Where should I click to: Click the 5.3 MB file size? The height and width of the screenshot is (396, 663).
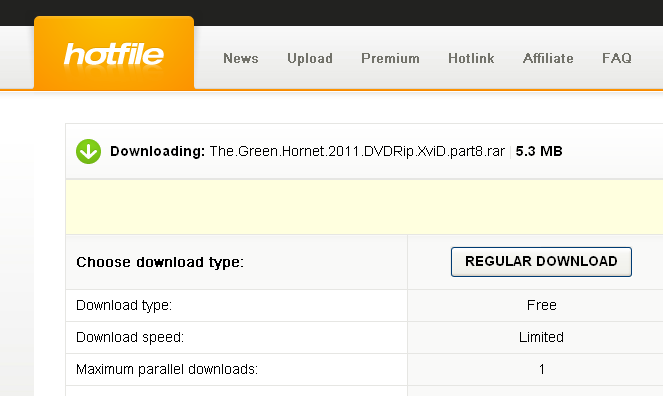[x=539, y=151]
